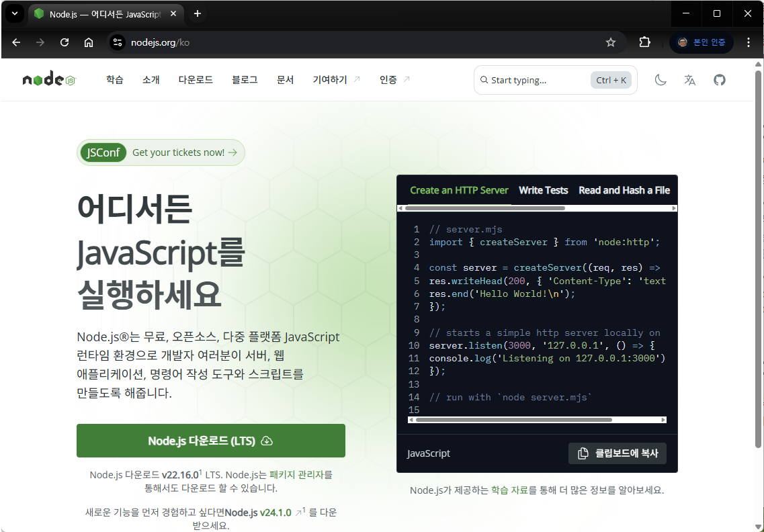Switch to the Write Tests tab
Viewport: 764px width, 532px height.
pyautogui.click(x=544, y=191)
